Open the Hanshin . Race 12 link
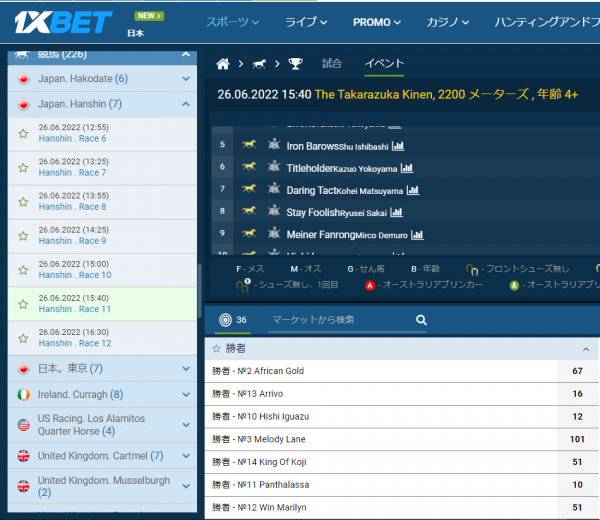The image size is (600, 520). tap(75, 343)
